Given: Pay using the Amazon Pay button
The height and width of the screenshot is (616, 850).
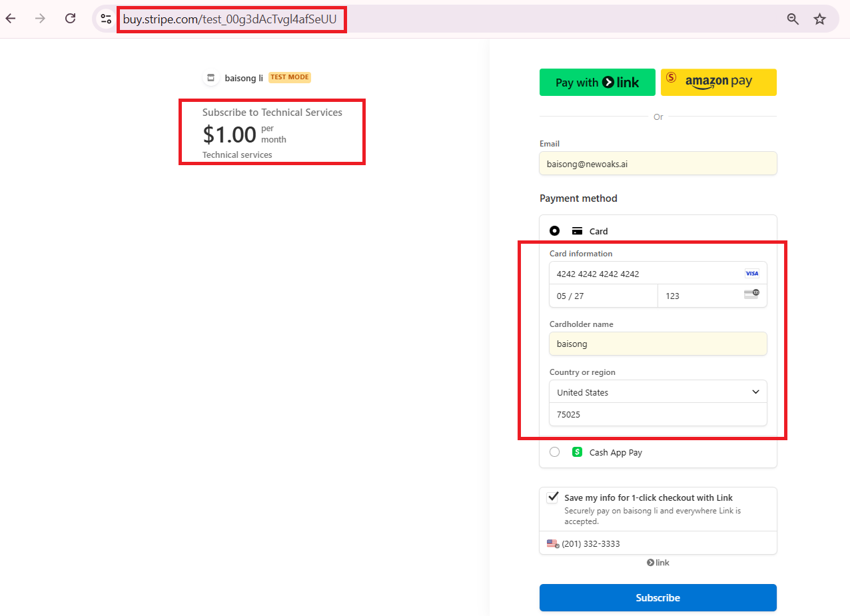Looking at the screenshot, I should tap(718, 83).
